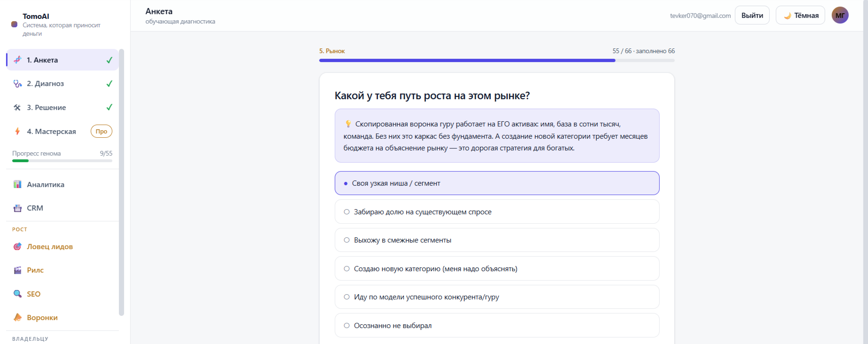Open the CRM page
Image resolution: width=868 pixels, height=344 pixels.
pyautogui.click(x=62, y=208)
